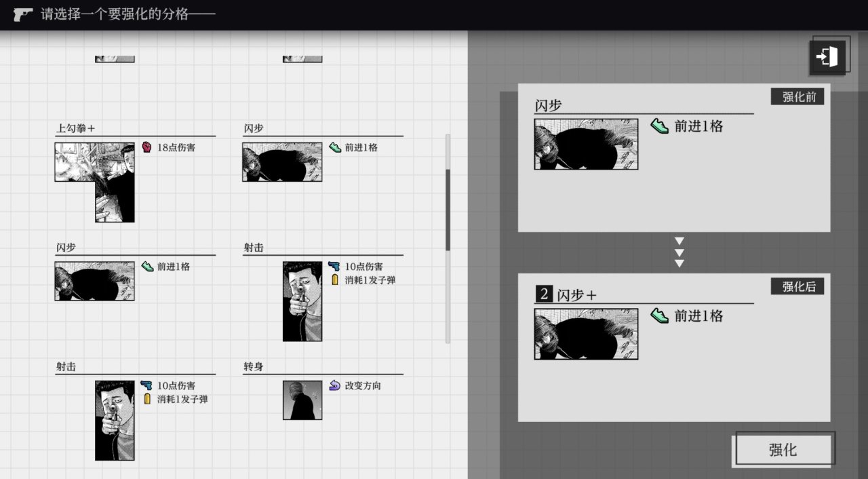Click 10点伤害 on 射击 card beside 转身

pyautogui.click(x=176, y=385)
